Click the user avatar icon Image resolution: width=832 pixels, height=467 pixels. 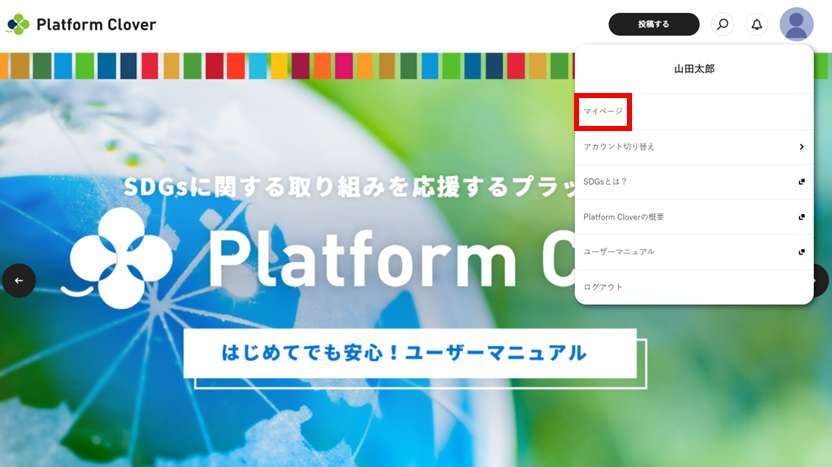(796, 24)
